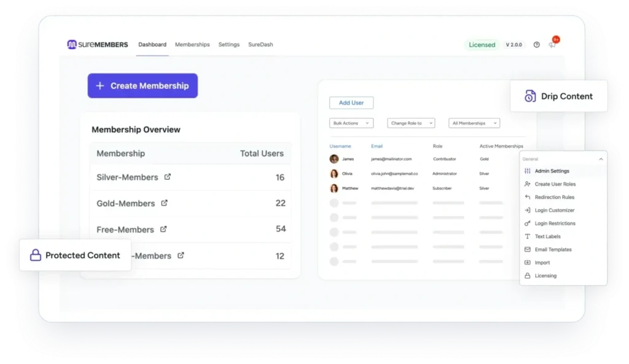Sort by Username column header
The height and width of the screenshot is (364, 629).
tap(340, 146)
